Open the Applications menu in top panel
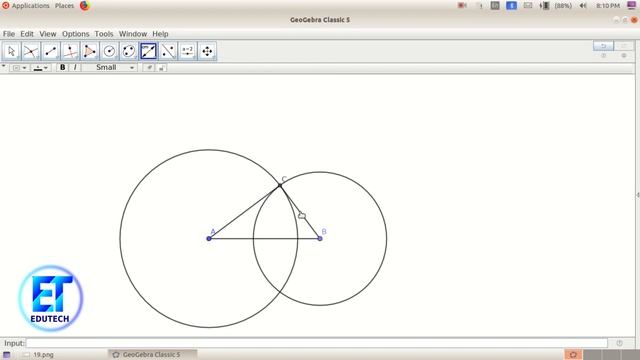 click(x=26, y=6)
